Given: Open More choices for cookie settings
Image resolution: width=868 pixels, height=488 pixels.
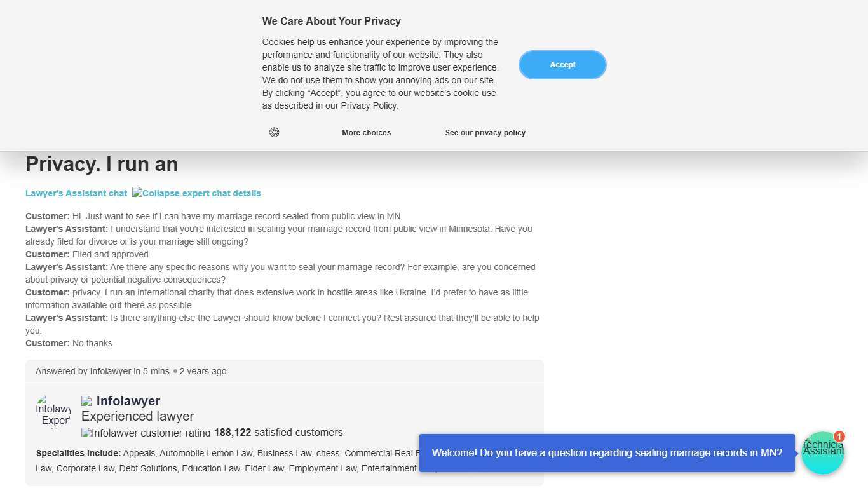Looking at the screenshot, I should (x=366, y=133).
